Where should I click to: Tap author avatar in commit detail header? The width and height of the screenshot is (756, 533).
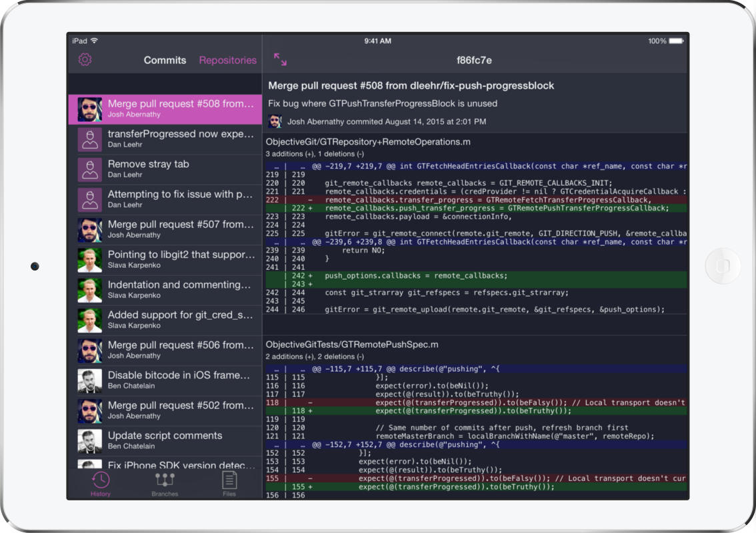[x=275, y=121]
